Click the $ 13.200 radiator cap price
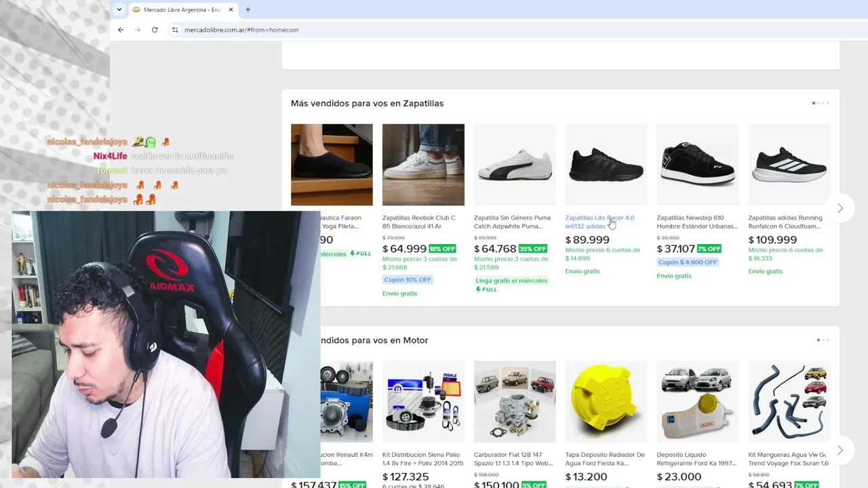The image size is (868, 488). 587,477
